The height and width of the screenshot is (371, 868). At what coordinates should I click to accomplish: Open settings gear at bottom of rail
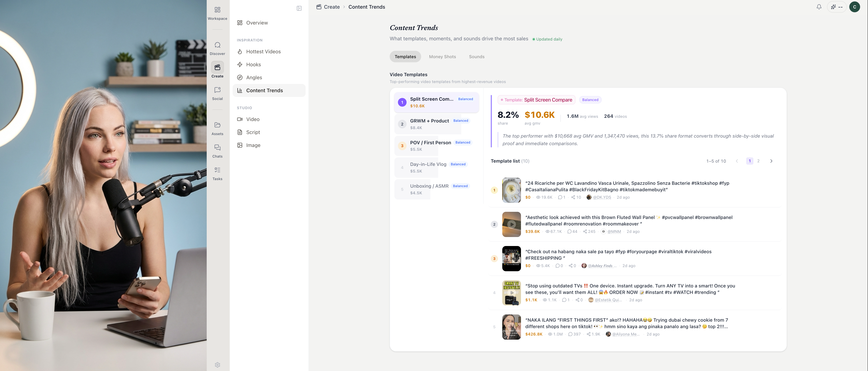(x=217, y=365)
